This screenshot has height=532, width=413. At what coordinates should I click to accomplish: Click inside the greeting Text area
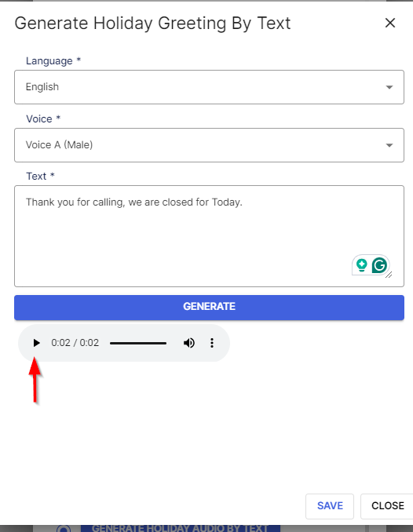pos(209,236)
